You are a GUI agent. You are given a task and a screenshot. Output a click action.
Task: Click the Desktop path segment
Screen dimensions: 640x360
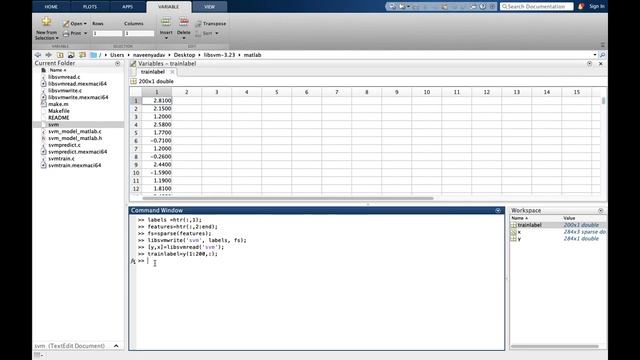click(x=184, y=55)
